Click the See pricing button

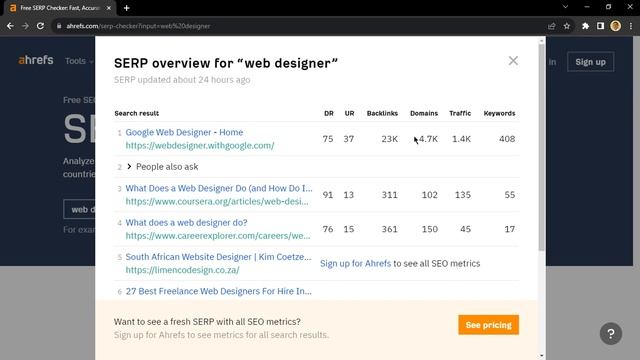tap(489, 325)
